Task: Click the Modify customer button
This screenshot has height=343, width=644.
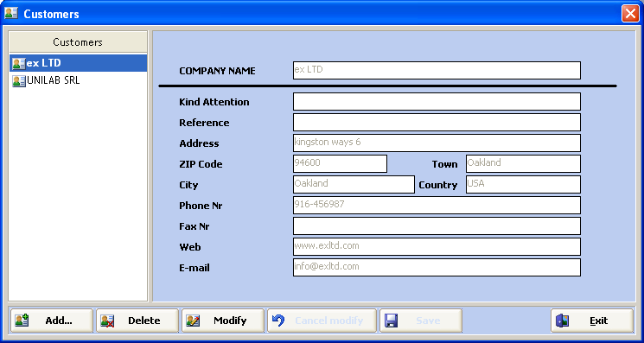Action: (x=223, y=321)
